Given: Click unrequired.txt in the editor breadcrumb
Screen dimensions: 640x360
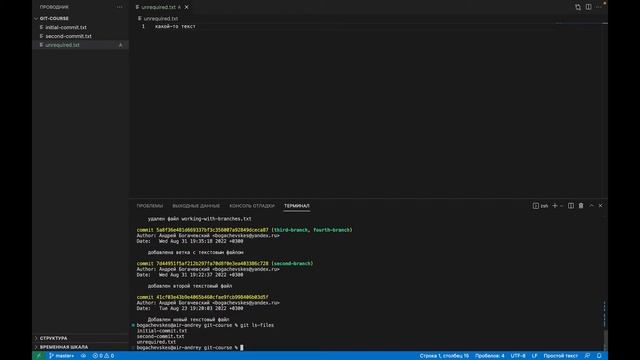Looking at the screenshot, I should [x=161, y=18].
